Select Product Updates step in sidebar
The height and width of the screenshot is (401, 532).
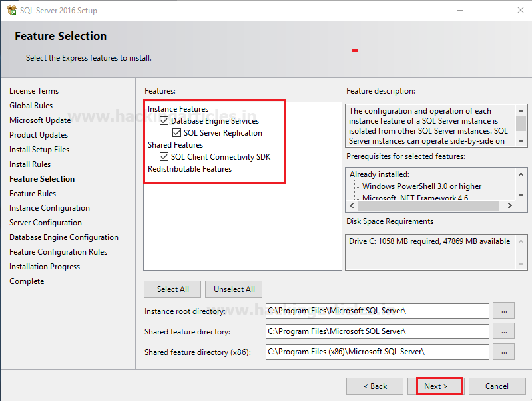(39, 134)
